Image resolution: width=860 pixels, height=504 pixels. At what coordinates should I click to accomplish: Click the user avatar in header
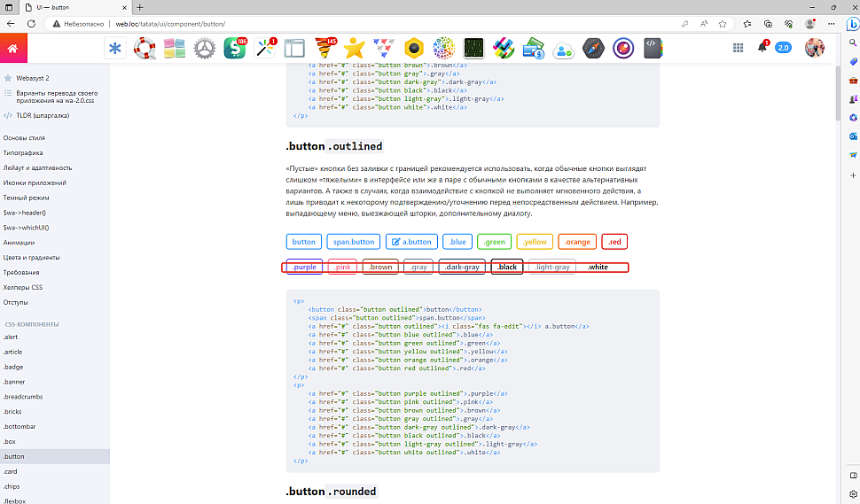click(x=814, y=48)
